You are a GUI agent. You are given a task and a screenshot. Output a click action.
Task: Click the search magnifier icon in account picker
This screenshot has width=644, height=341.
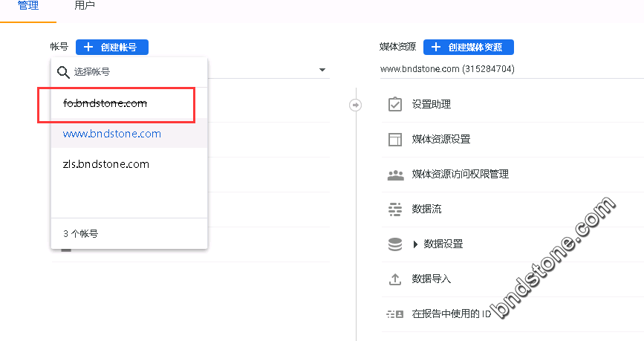[x=63, y=72]
